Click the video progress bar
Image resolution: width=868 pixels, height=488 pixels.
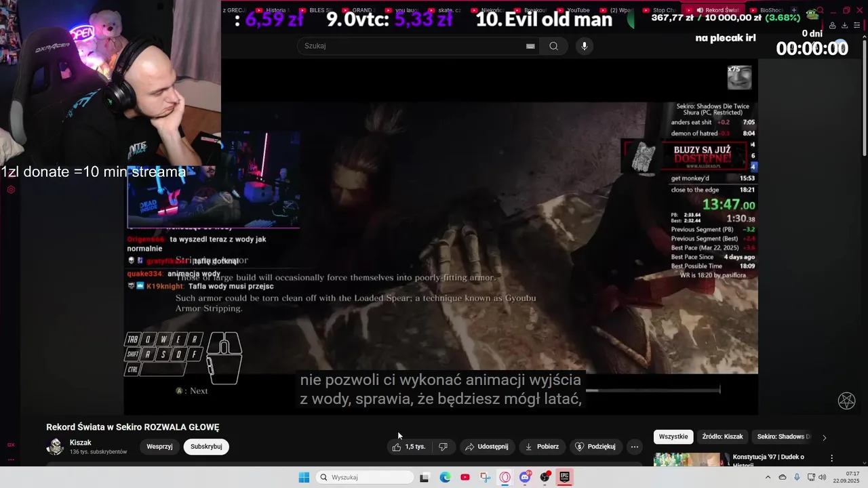point(652,390)
